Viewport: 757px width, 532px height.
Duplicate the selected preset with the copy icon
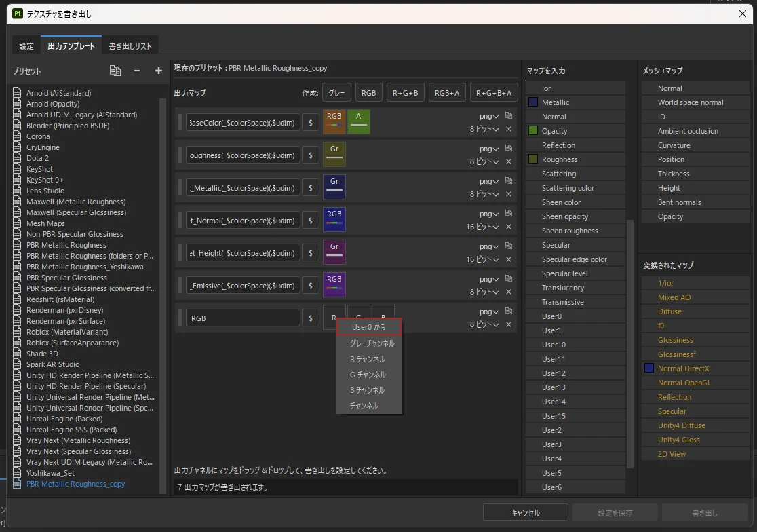tap(115, 71)
